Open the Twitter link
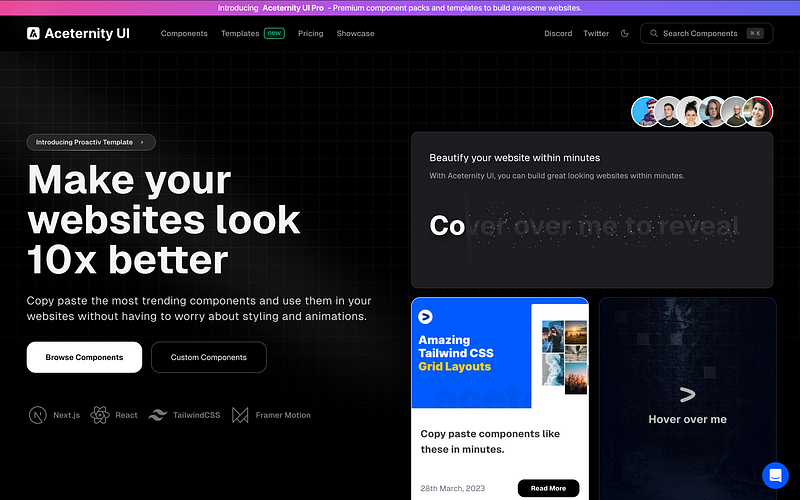 tap(596, 34)
